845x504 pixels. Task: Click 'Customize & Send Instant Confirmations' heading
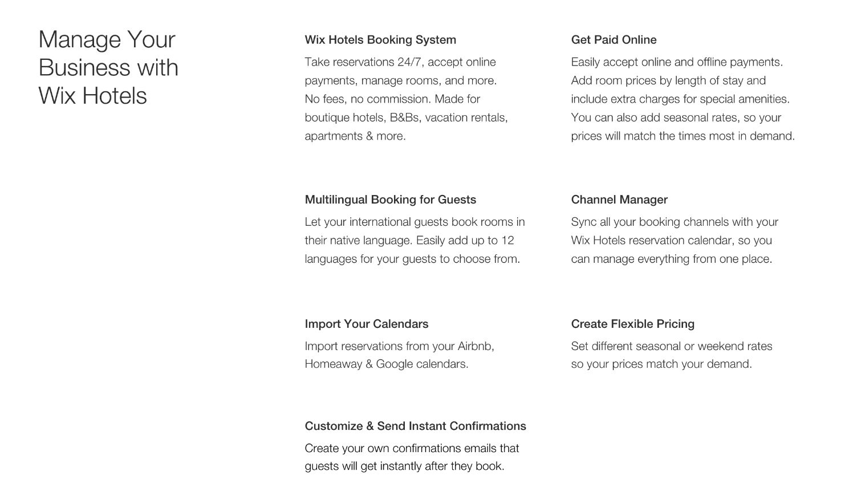(415, 426)
